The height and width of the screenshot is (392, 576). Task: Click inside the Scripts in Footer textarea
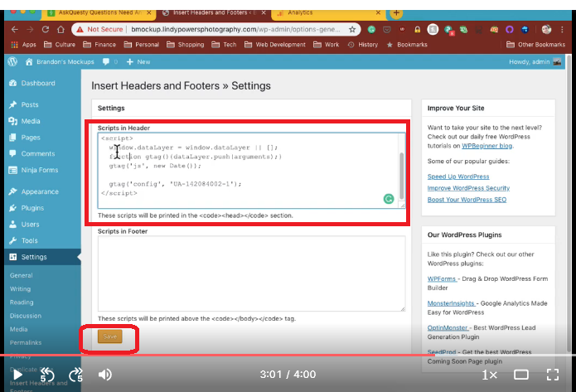(251, 273)
